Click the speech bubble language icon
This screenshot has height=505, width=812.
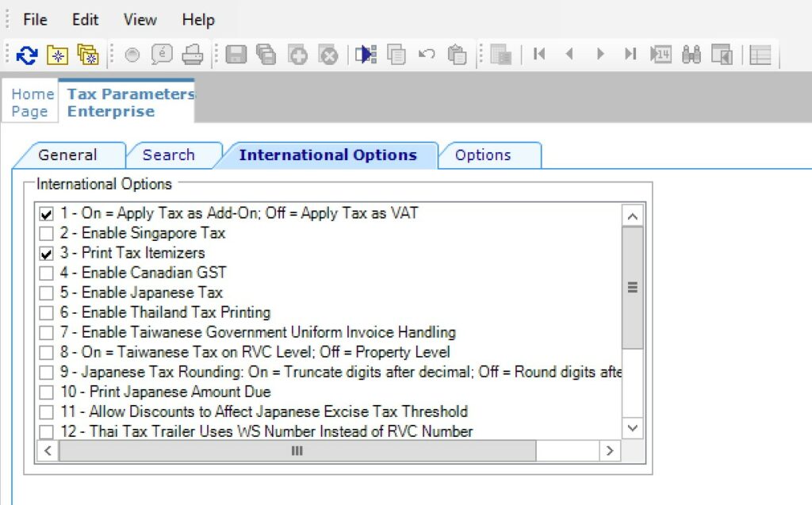(162, 55)
